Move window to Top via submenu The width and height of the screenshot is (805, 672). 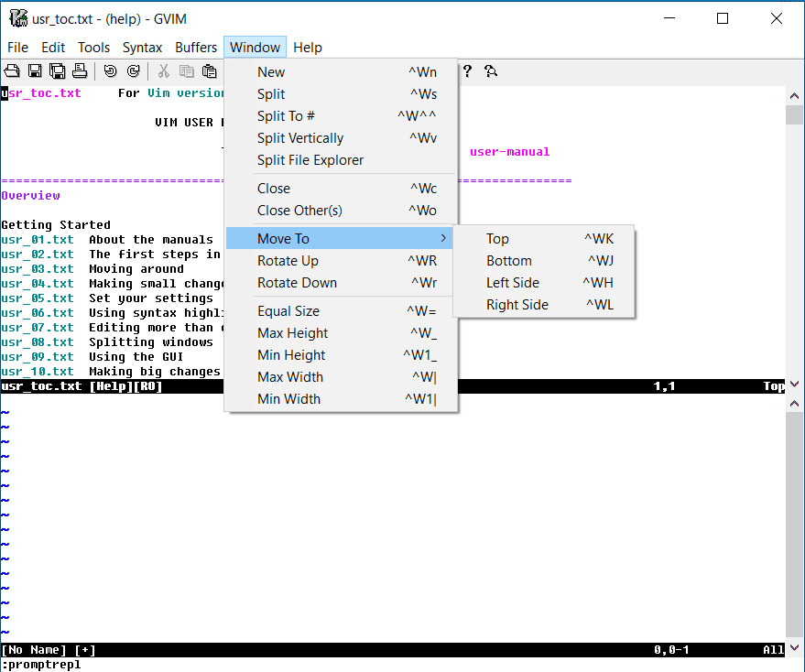[544, 239]
